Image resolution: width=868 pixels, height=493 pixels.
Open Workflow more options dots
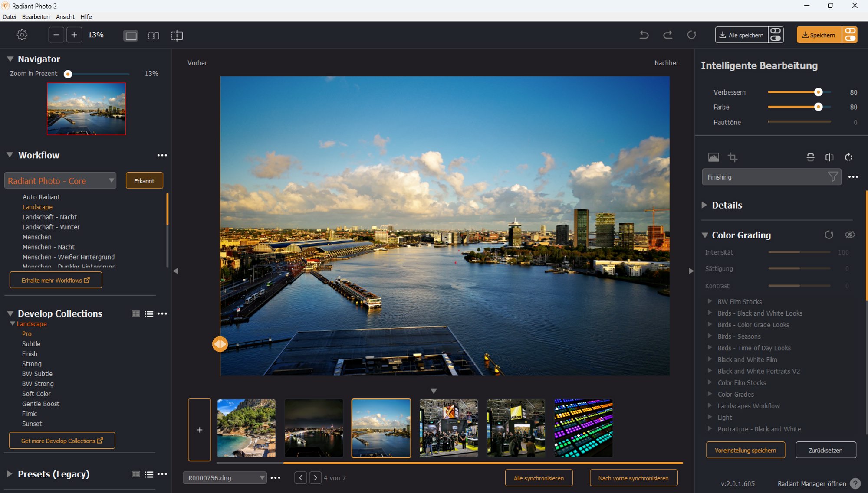[162, 155]
